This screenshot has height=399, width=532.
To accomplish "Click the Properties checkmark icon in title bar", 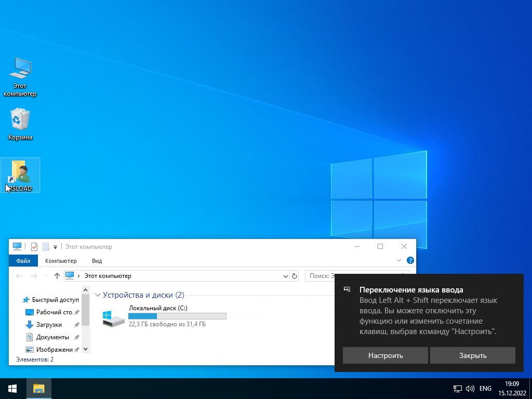I will pos(34,247).
